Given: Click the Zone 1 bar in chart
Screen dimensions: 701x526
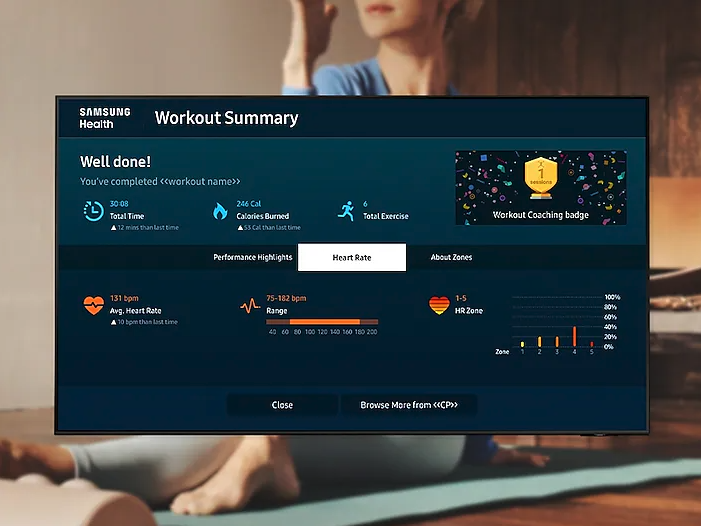Looking at the screenshot, I should (x=523, y=344).
